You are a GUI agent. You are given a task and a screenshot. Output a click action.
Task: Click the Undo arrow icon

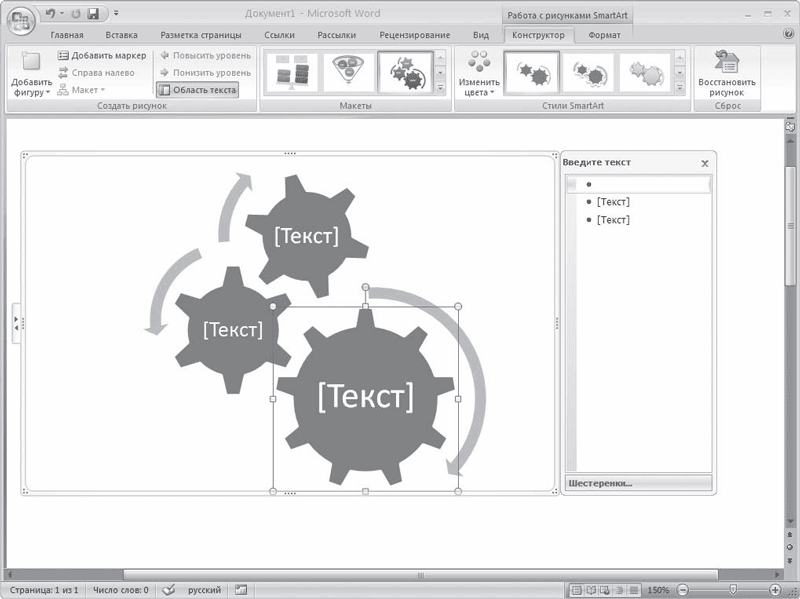(50, 14)
